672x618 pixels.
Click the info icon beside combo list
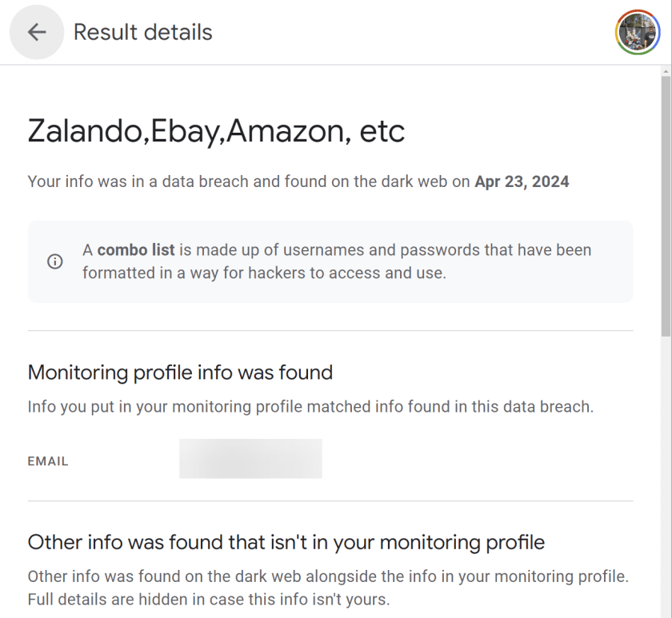[54, 261]
